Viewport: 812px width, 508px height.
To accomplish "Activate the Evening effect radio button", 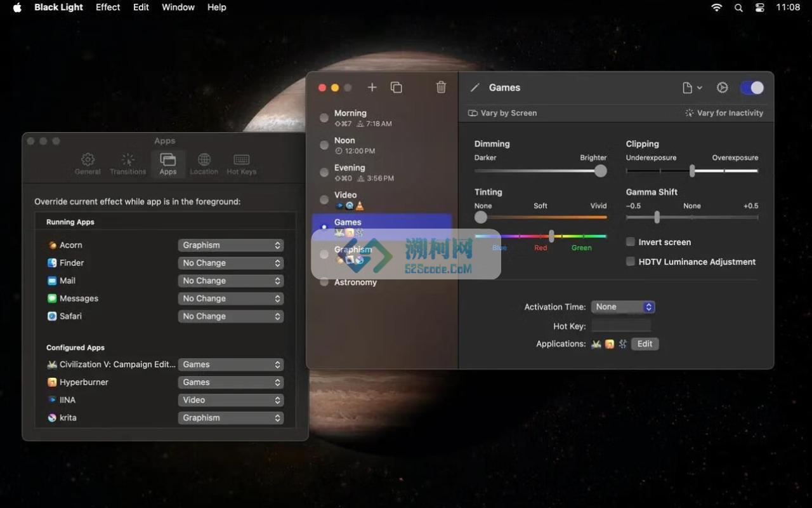I will [x=324, y=173].
